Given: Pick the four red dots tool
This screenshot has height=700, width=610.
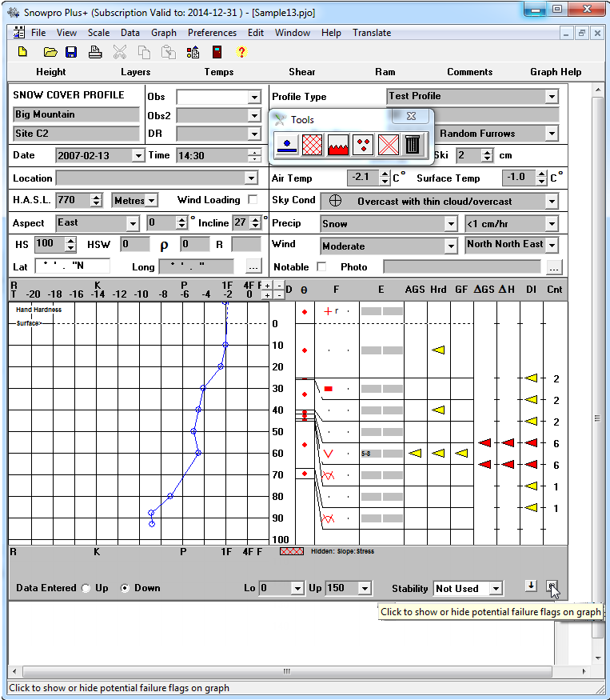Looking at the screenshot, I should point(363,144).
